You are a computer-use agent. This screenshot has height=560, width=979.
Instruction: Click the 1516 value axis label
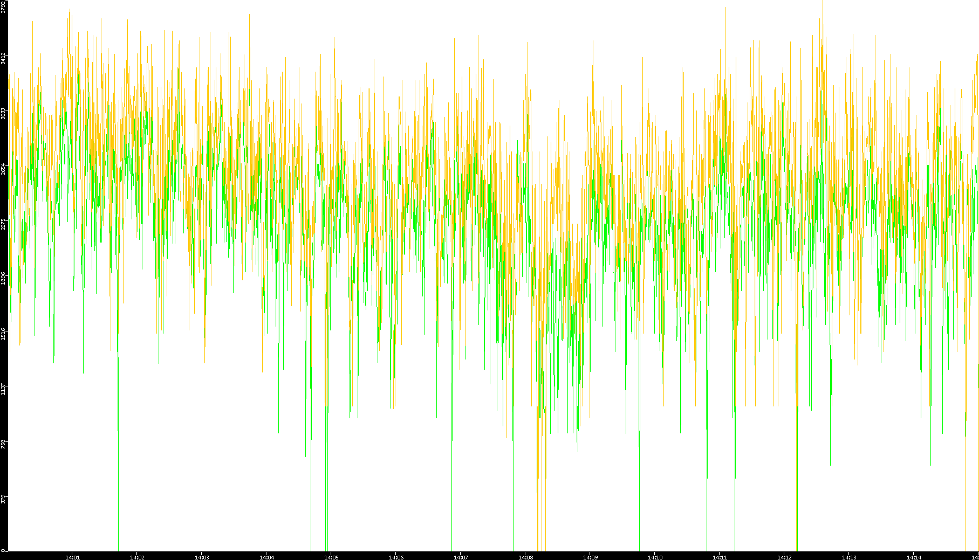(x=4, y=333)
